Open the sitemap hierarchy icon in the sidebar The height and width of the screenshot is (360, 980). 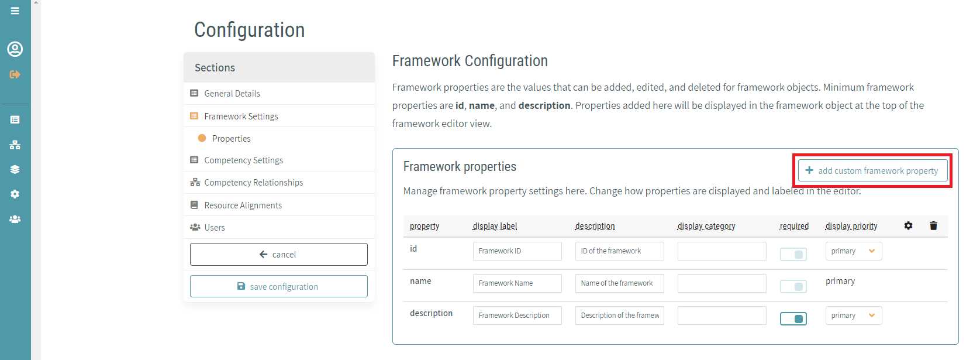point(15,145)
